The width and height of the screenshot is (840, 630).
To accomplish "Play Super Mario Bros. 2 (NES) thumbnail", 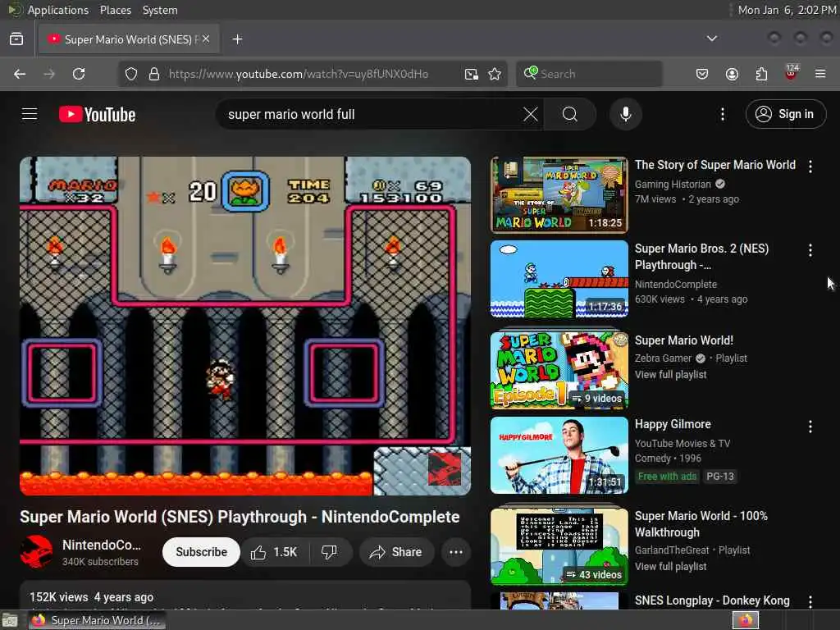I will pyautogui.click(x=559, y=279).
